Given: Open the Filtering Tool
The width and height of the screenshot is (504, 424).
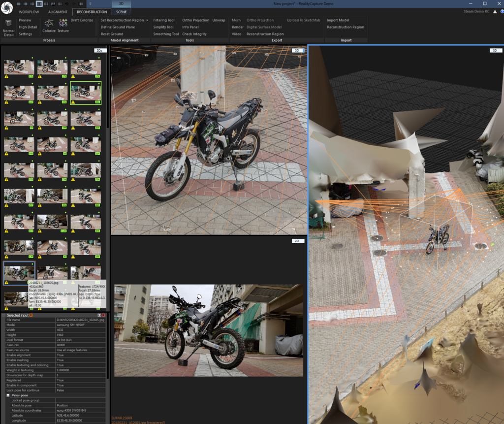Looking at the screenshot, I should (x=164, y=20).
